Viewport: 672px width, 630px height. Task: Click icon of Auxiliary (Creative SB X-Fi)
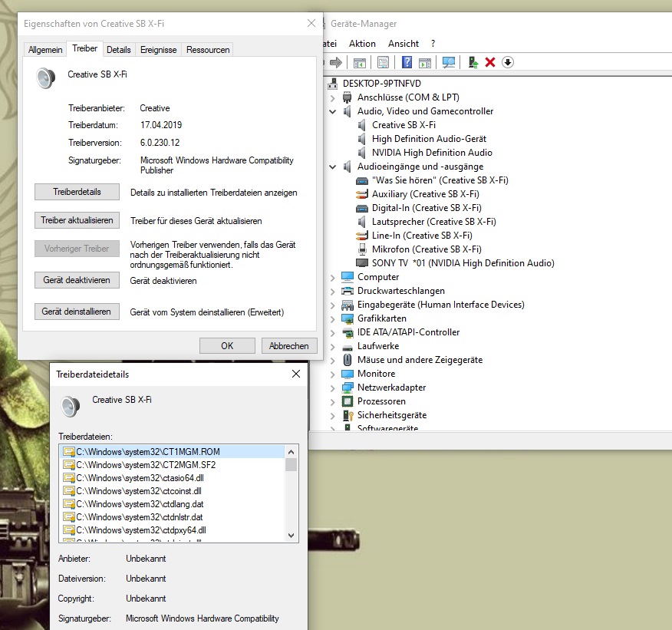click(362, 194)
